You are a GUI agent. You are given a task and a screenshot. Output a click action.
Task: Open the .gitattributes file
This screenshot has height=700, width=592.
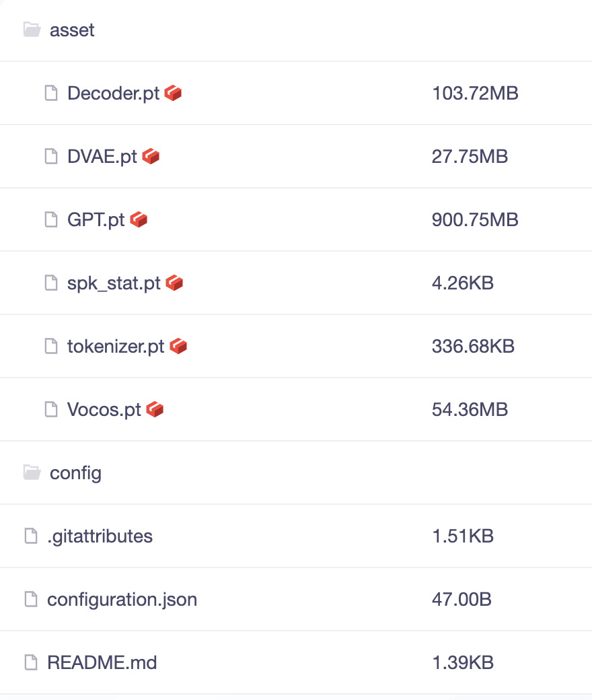pos(100,536)
